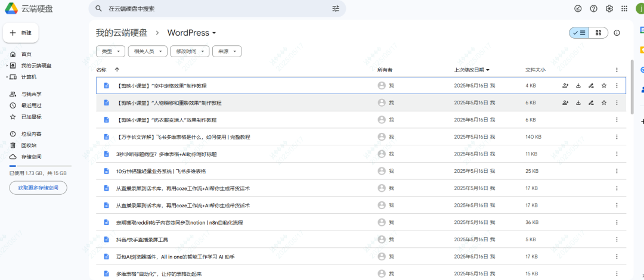Open more actions for "空中定格效果" row
Viewport: 644px width, 280px height.
pyautogui.click(x=617, y=85)
